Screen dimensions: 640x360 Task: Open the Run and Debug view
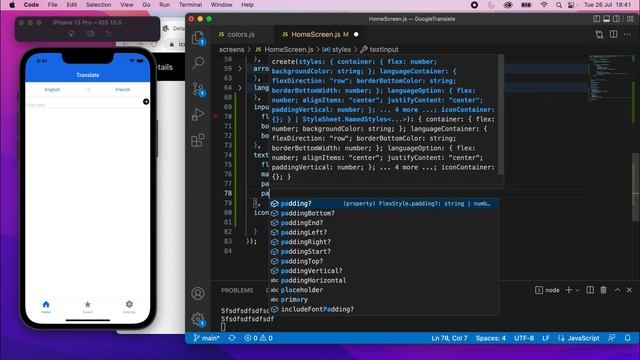click(198, 115)
